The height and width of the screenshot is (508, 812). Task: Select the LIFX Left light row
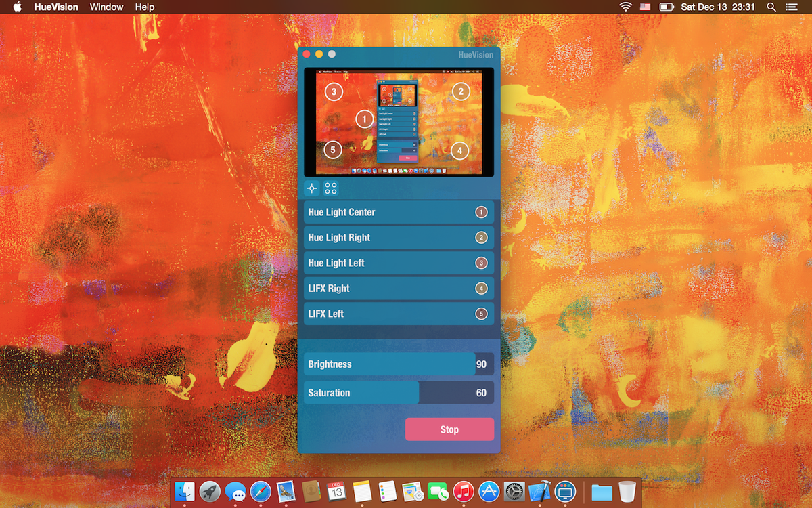click(x=399, y=314)
